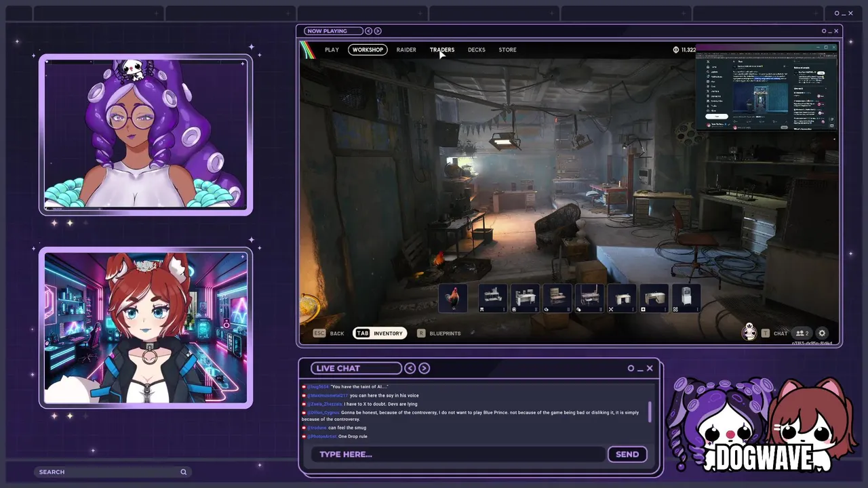868x488 pixels.
Task: Click the SEND button in Live Chat
Action: 627,454
